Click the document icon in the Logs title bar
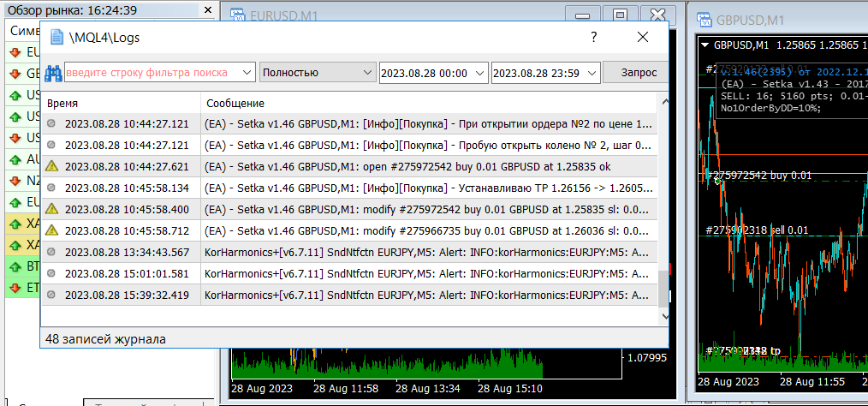This screenshot has width=868, height=406. pos(56,37)
